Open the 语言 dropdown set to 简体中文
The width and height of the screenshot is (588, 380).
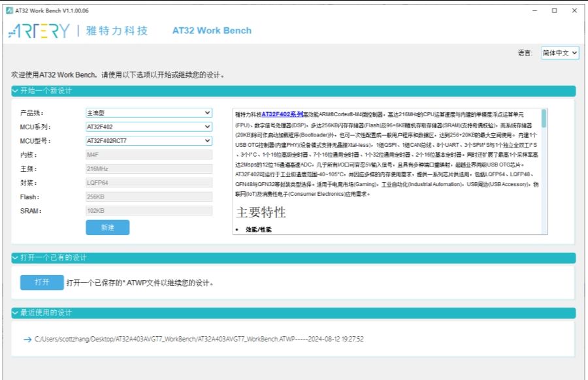[x=560, y=53]
